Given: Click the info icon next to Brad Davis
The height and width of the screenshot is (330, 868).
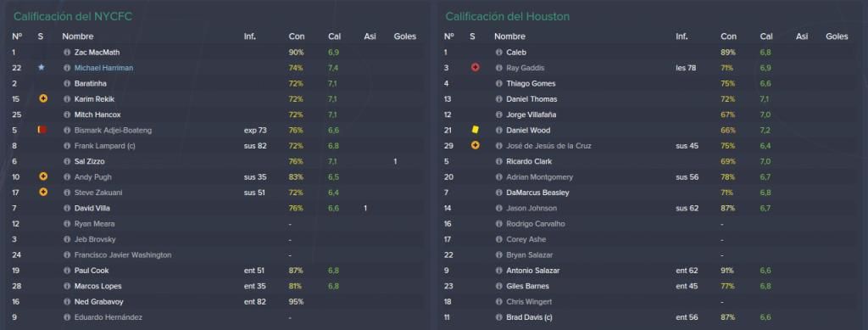Looking at the screenshot, I should 498,317.
